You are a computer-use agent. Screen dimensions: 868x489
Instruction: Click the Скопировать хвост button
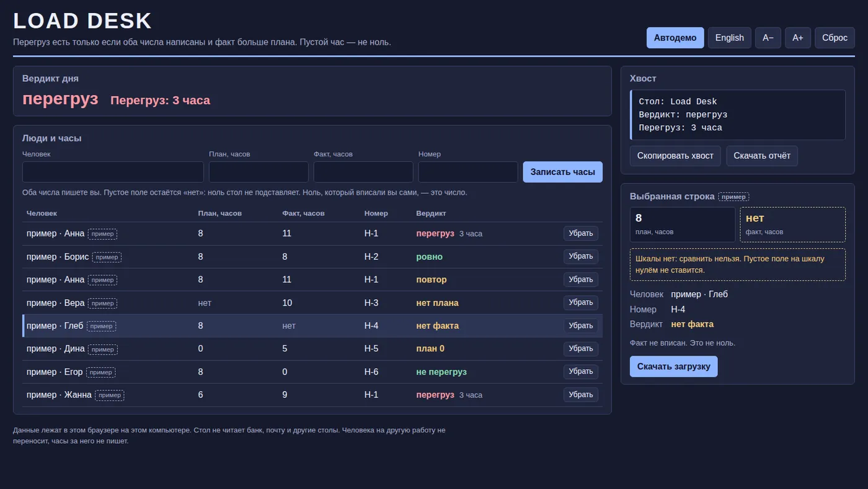(675, 156)
